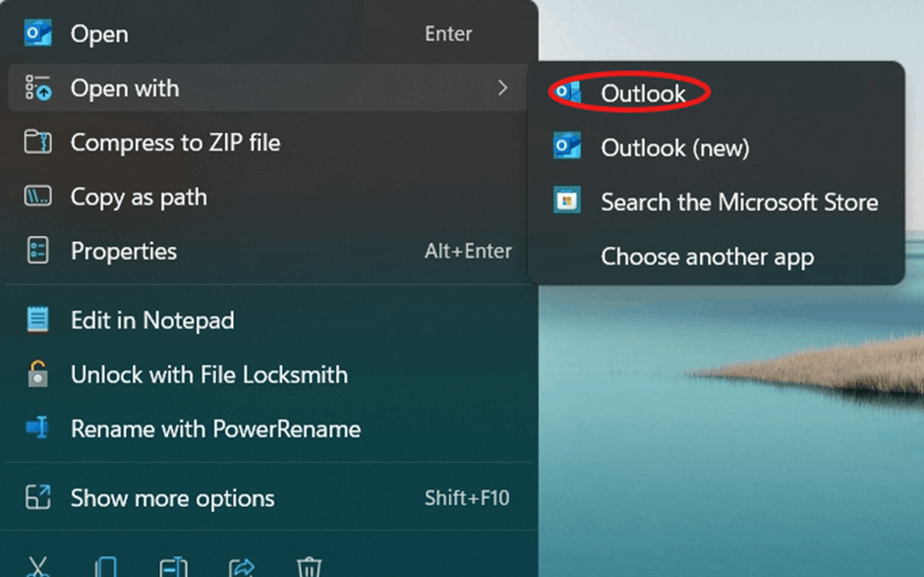Click the Share icon near the trash icon
This screenshot has height=577, width=924.
click(242, 566)
